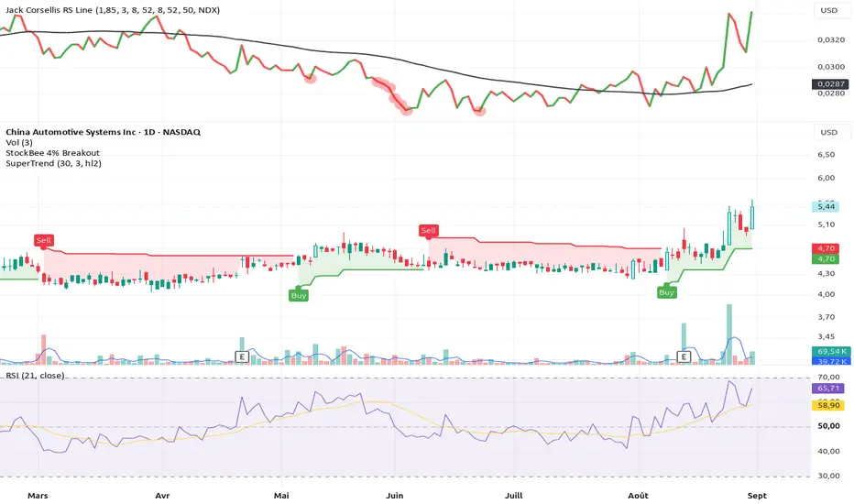The height and width of the screenshot is (504, 854).
Task: Click the purple 65,71 RSI value tag
Action: click(827, 388)
